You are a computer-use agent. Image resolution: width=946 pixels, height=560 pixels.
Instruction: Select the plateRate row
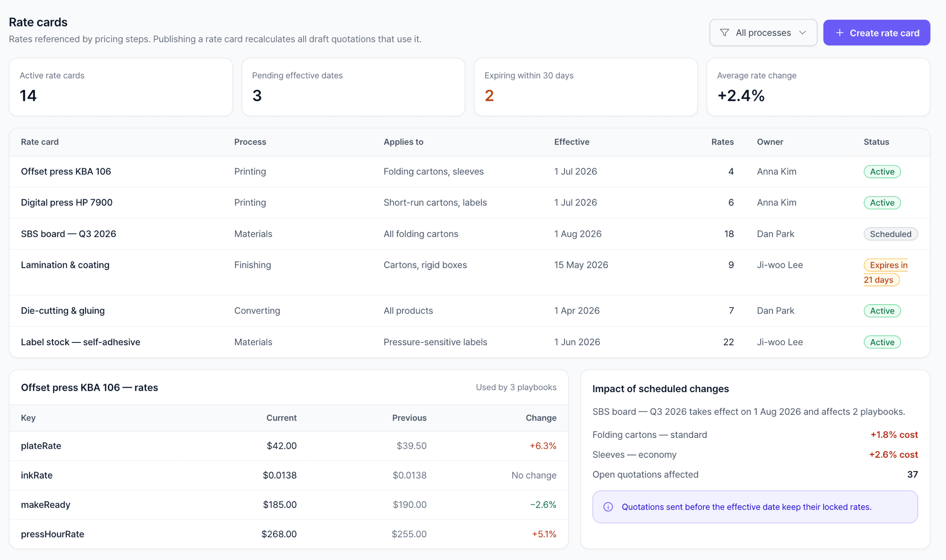click(x=289, y=446)
